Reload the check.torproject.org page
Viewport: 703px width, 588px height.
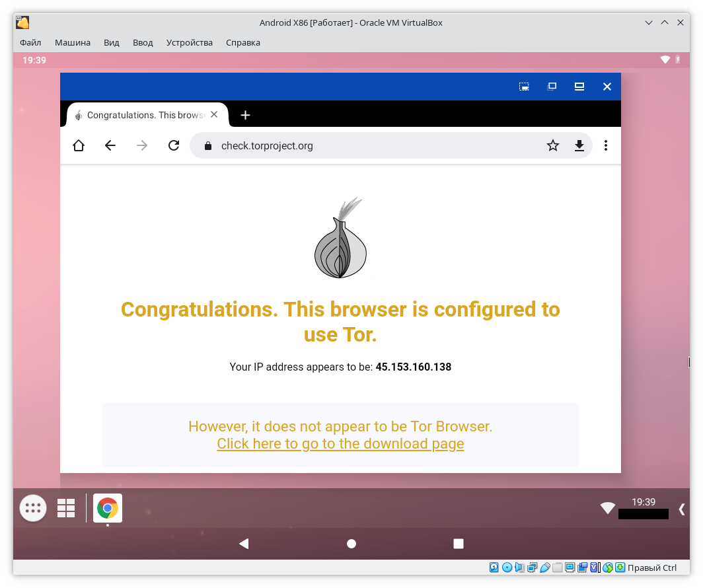[x=174, y=146]
